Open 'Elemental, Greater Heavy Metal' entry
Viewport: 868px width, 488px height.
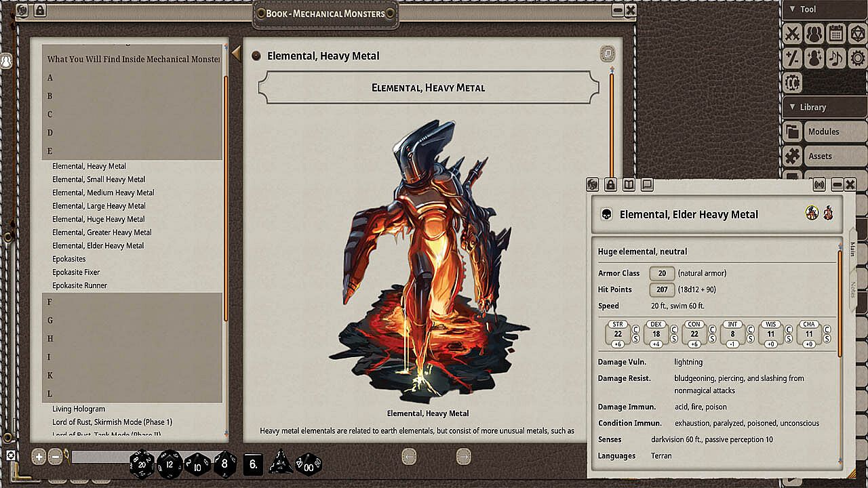click(x=102, y=232)
